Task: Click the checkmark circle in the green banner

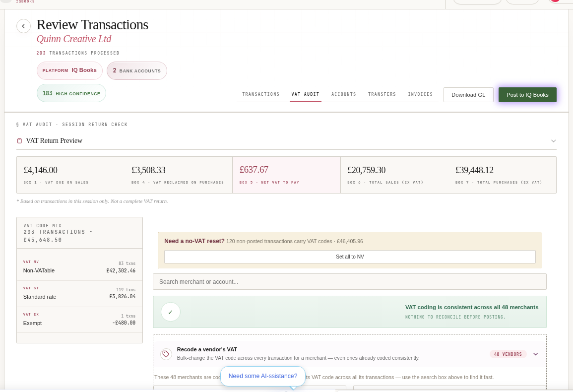Action: click(170, 312)
